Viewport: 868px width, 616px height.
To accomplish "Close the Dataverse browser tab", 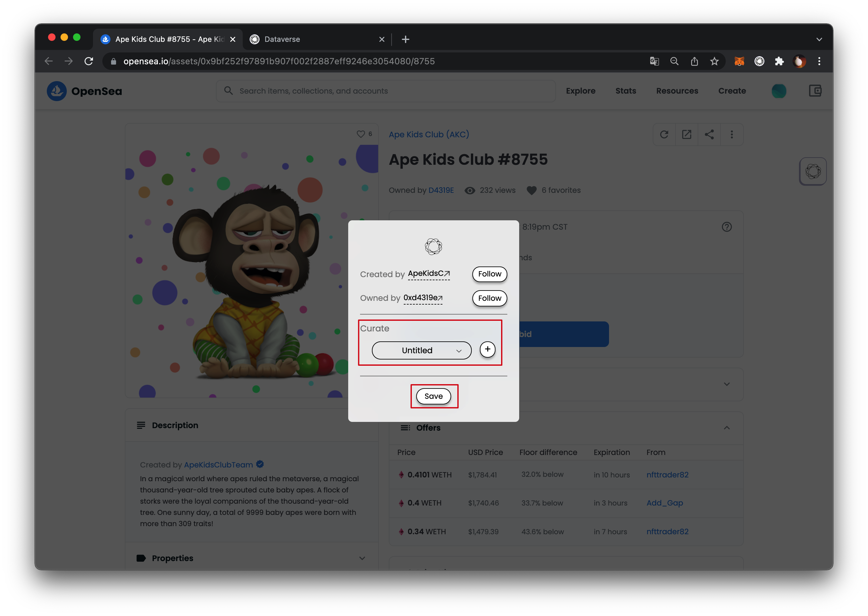I will tap(382, 39).
